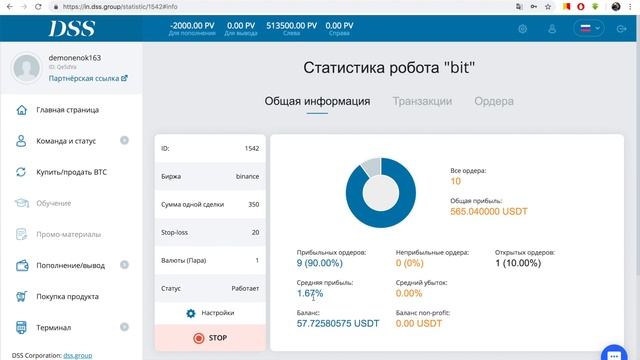Expand the Пополнение/вывод submenu arrow
This screenshot has height=360, width=640.
(124, 265)
